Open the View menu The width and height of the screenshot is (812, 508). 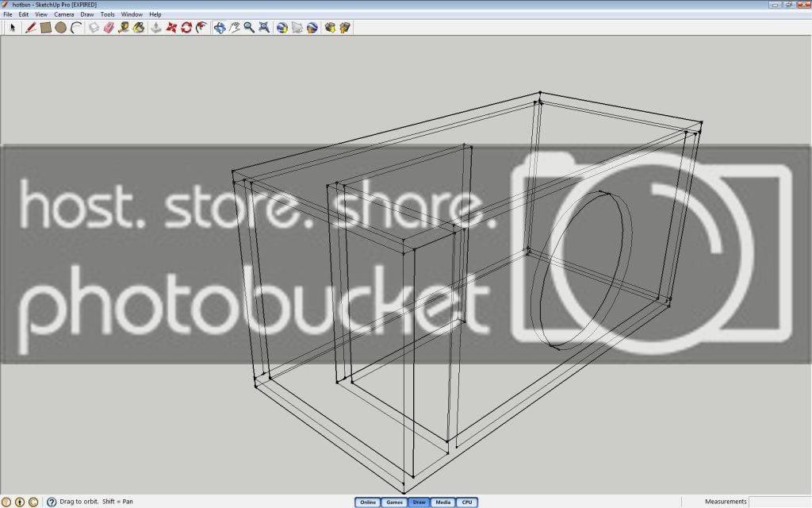coord(41,14)
